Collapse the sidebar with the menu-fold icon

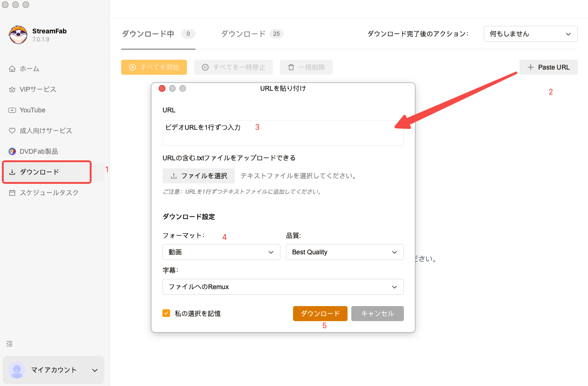click(9, 344)
